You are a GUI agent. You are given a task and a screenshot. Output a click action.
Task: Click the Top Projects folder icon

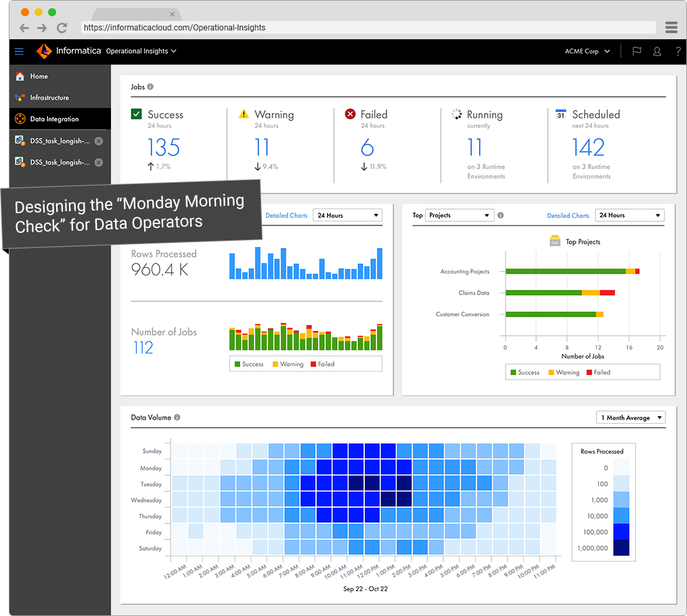click(x=555, y=241)
